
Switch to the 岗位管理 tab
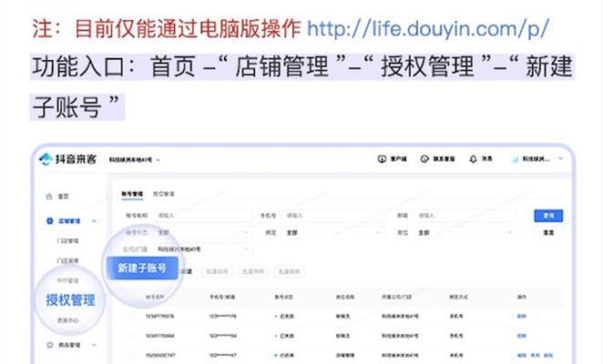(x=163, y=194)
